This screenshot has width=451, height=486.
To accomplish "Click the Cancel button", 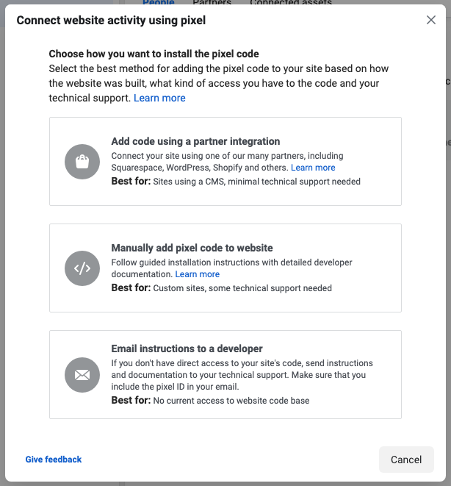I will pyautogui.click(x=406, y=460).
